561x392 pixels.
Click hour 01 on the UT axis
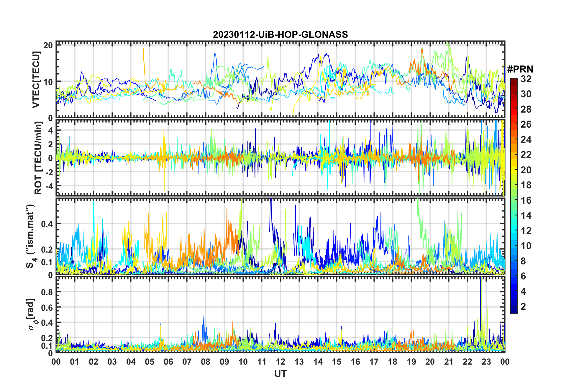75,362
